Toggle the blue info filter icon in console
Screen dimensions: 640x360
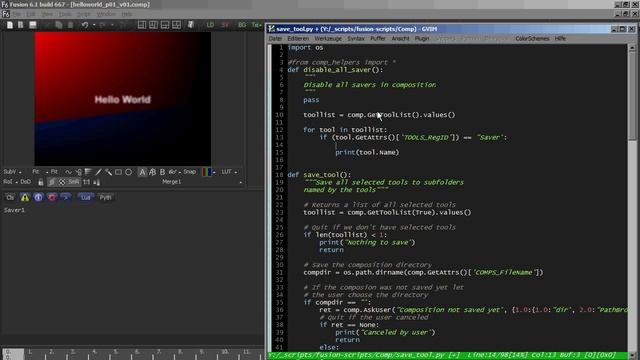tap(38, 198)
